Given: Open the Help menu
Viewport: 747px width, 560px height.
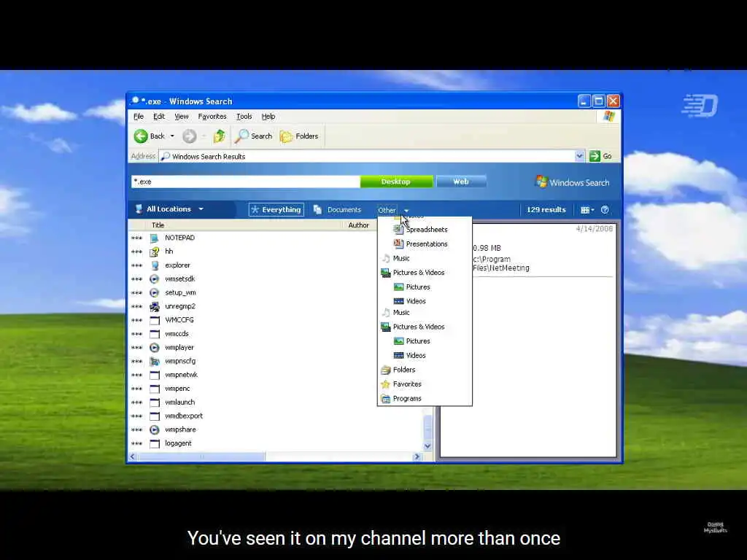Looking at the screenshot, I should pyautogui.click(x=268, y=116).
